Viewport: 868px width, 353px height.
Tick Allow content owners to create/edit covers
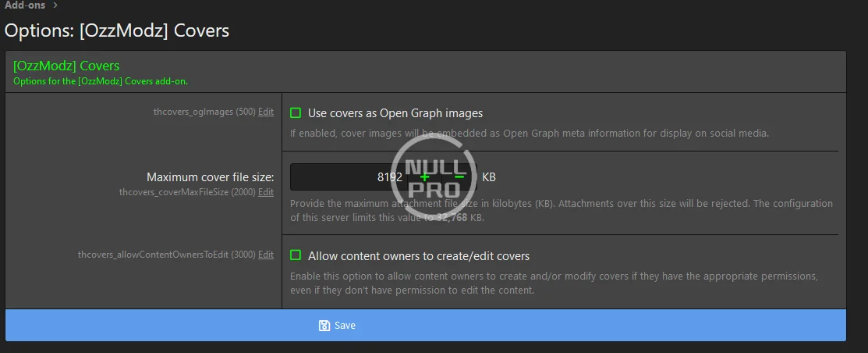point(296,255)
